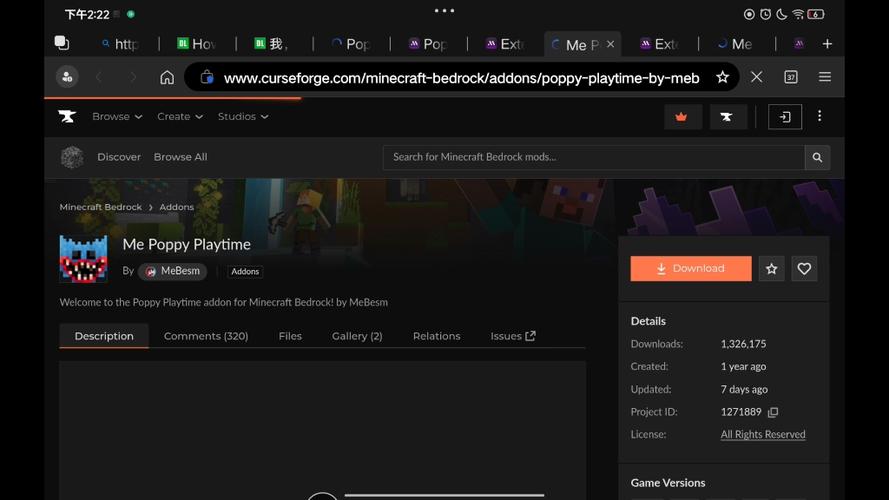889x500 pixels.
Task: Tap the site security lock icon
Action: (x=207, y=77)
